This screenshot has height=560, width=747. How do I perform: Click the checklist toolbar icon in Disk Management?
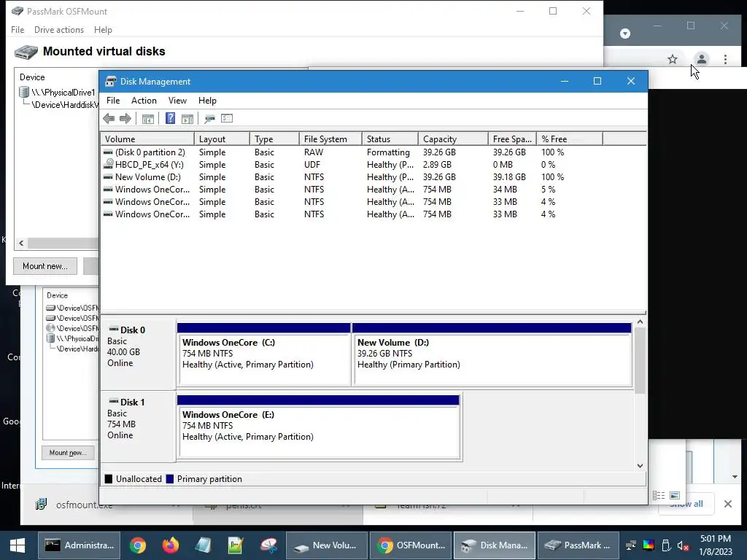pos(227,118)
